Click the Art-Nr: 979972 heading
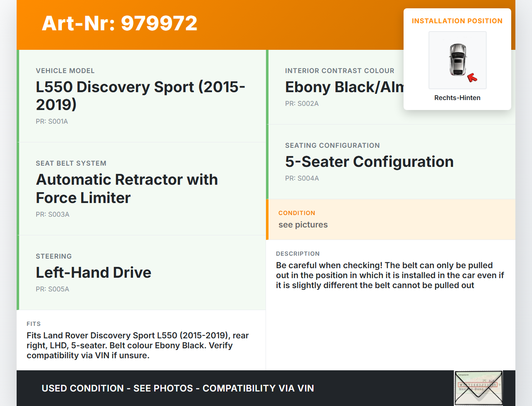Viewport: 532px width, 406px height. tap(120, 23)
